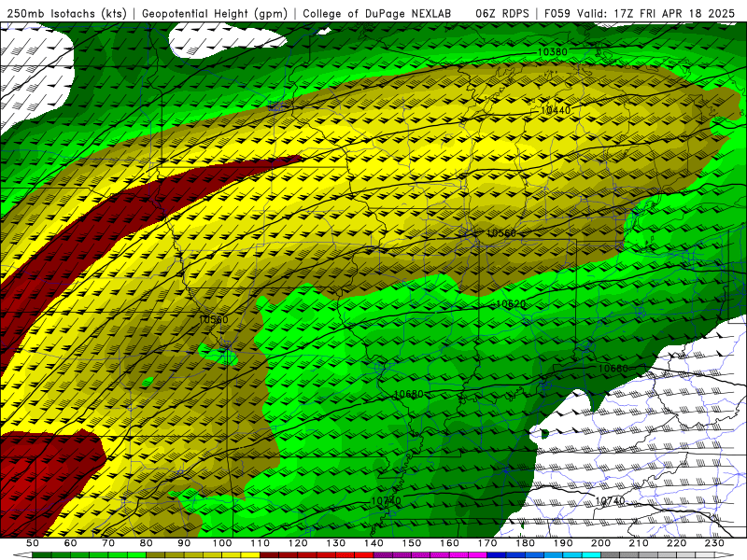Image resolution: width=747 pixels, height=560 pixels.
Task: Select the "College of DuPage NEXLAB" label
Action: [x=377, y=13]
